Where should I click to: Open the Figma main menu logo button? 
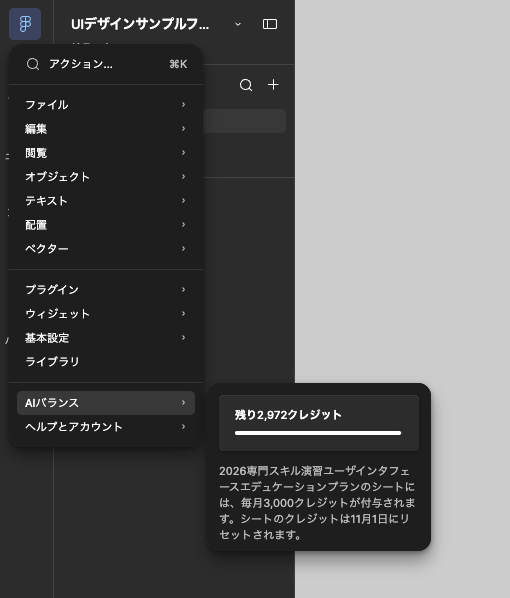pos(25,24)
